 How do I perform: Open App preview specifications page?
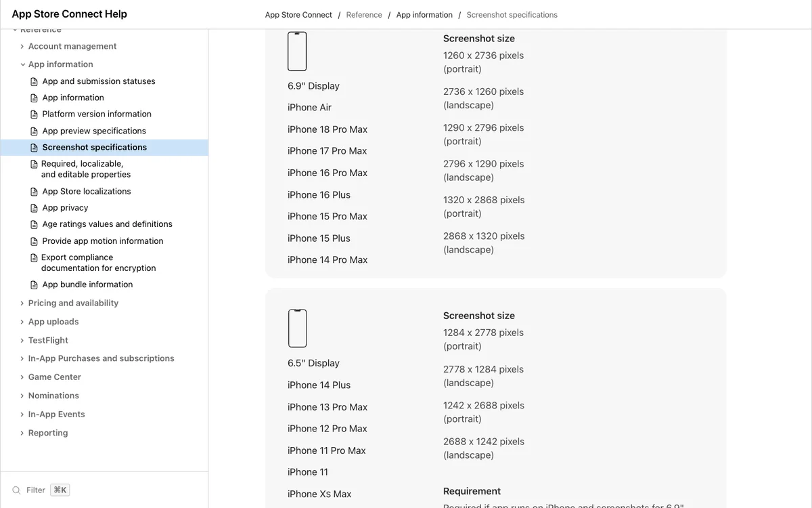click(x=94, y=131)
